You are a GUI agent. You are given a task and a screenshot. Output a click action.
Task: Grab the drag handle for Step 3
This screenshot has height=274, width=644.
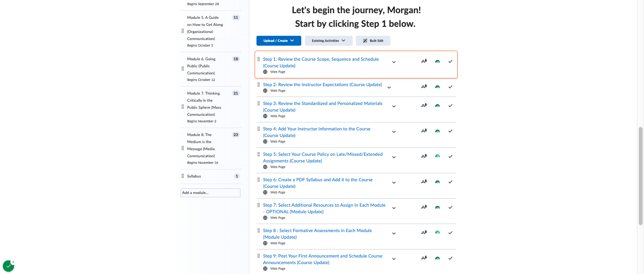point(258,103)
